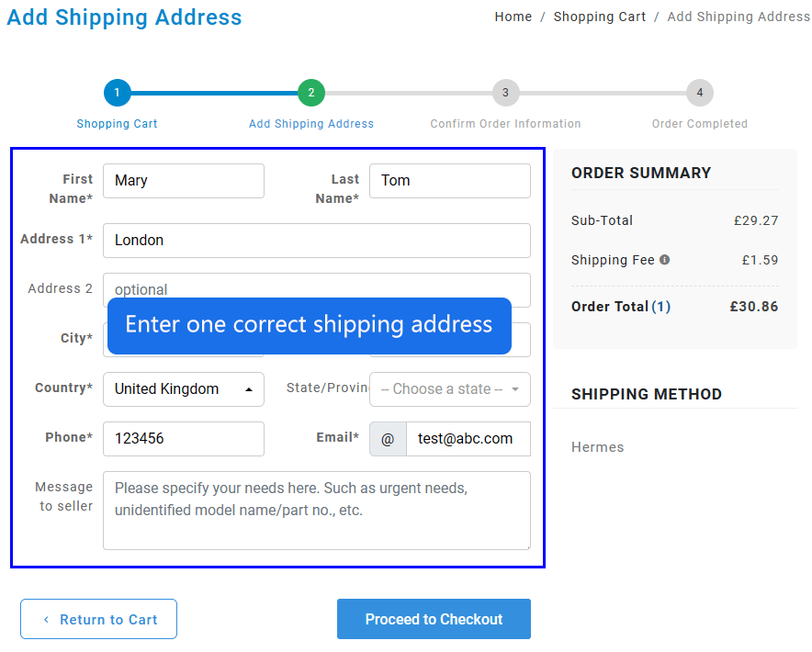Click the Email address field
Viewport: 812px width, 652px height.
click(x=468, y=439)
